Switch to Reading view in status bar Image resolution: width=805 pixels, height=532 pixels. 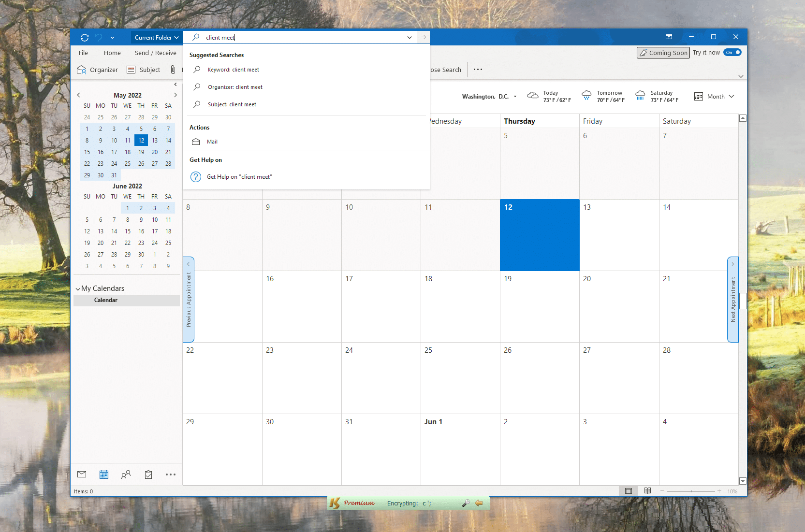(647, 491)
